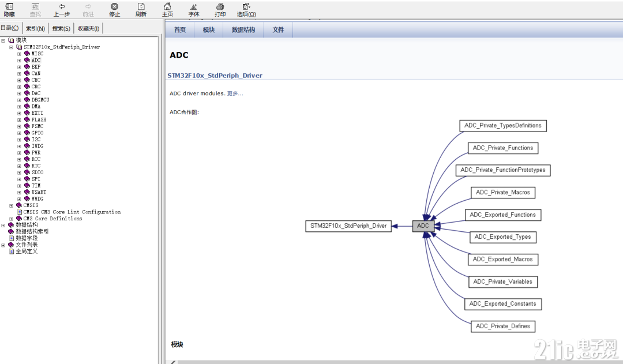Expand the DAC tree node
This screenshot has height=364, width=623.
pyautogui.click(x=19, y=93)
